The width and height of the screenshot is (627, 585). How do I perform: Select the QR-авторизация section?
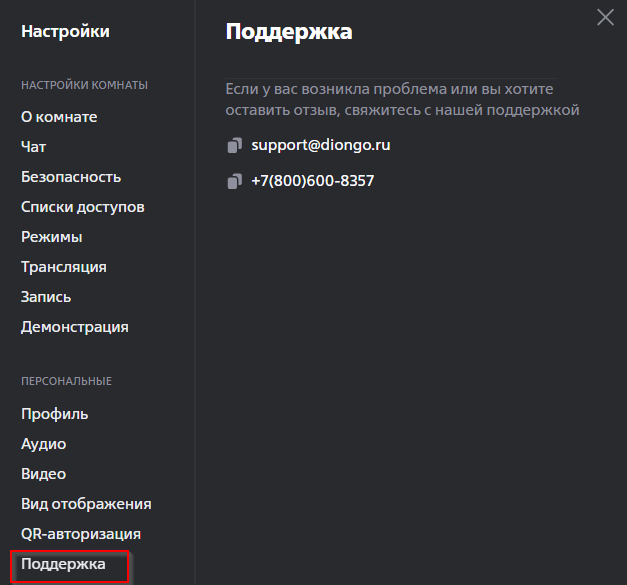(x=81, y=534)
